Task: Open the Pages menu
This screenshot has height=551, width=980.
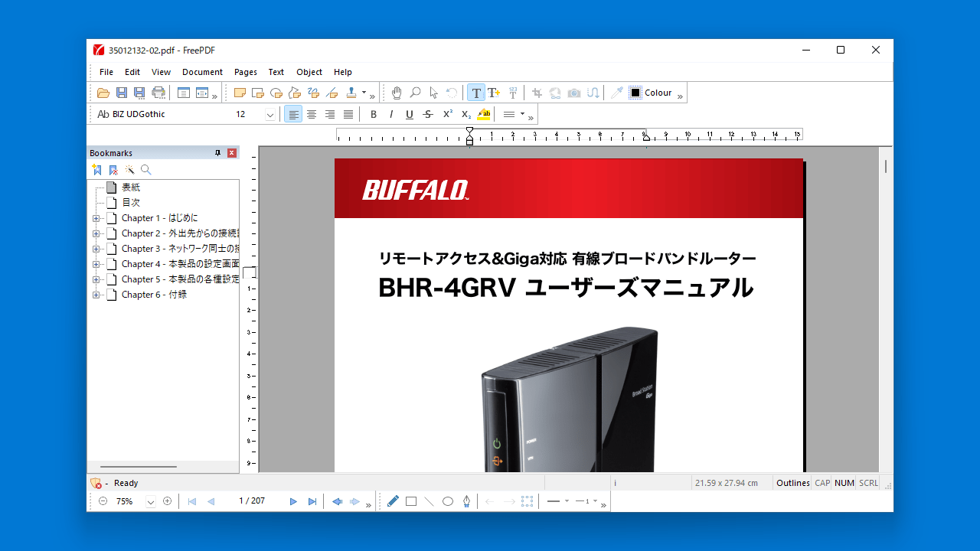Action: pos(246,72)
